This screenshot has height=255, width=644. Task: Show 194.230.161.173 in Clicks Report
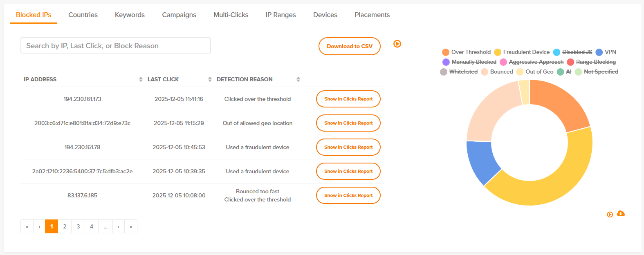[x=348, y=99]
